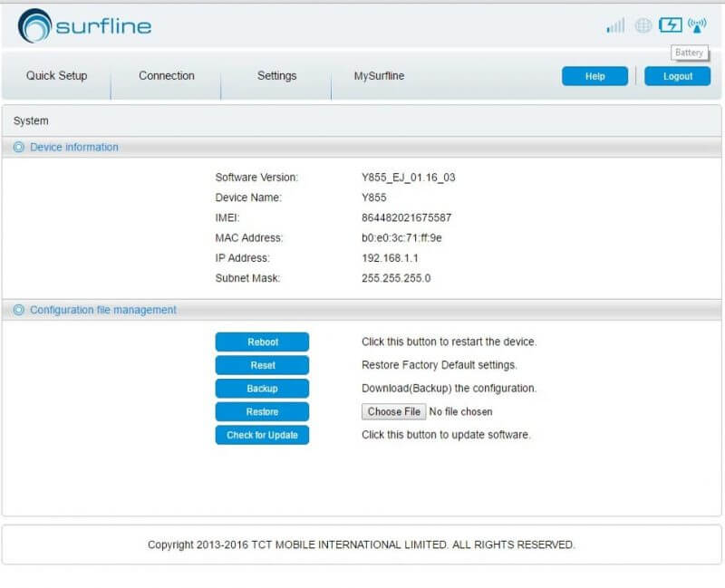Collapse the Configuration file management circle icon
The width and height of the screenshot is (725, 588).
(x=19, y=310)
